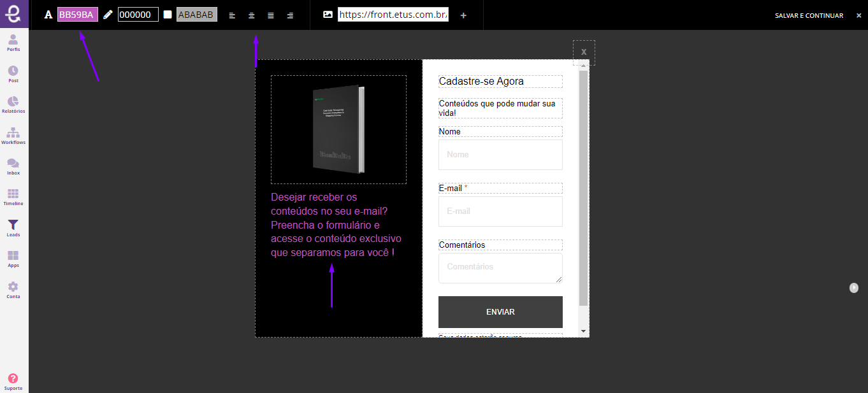Click the E-mail input field

(500, 211)
